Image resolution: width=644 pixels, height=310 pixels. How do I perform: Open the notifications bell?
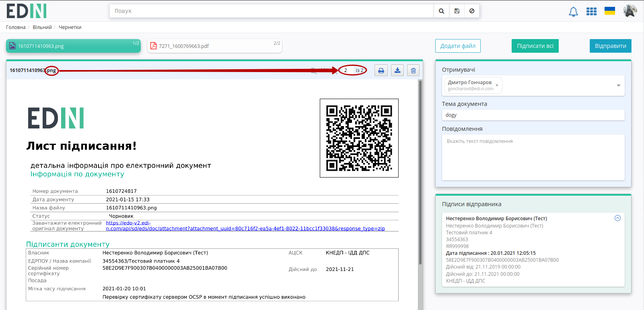[x=573, y=12]
